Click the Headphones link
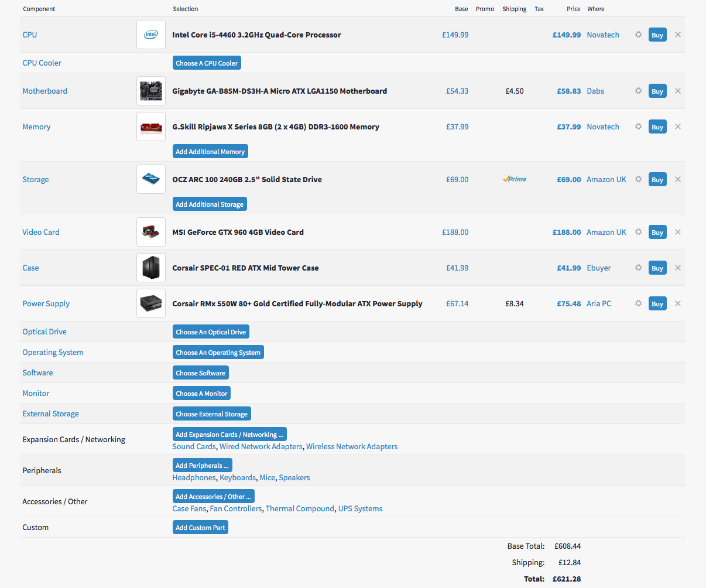706x588 pixels. coord(194,477)
